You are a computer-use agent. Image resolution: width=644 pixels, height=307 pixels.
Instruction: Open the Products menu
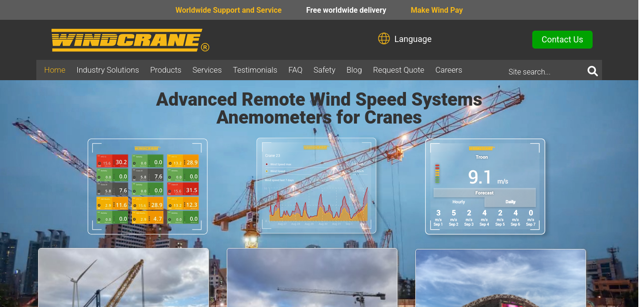tap(165, 70)
